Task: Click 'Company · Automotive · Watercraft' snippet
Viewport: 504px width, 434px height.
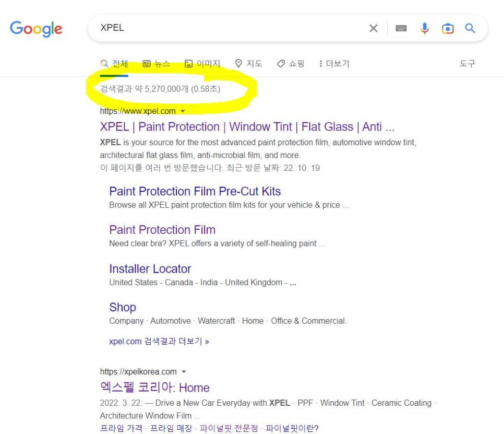Action: (x=228, y=321)
